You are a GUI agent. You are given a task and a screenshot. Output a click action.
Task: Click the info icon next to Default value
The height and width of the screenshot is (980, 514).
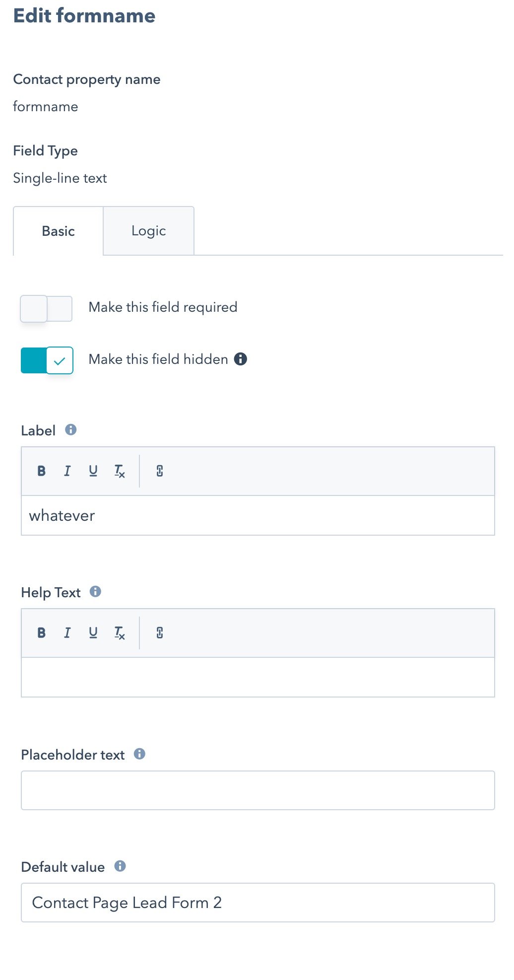[120, 866]
